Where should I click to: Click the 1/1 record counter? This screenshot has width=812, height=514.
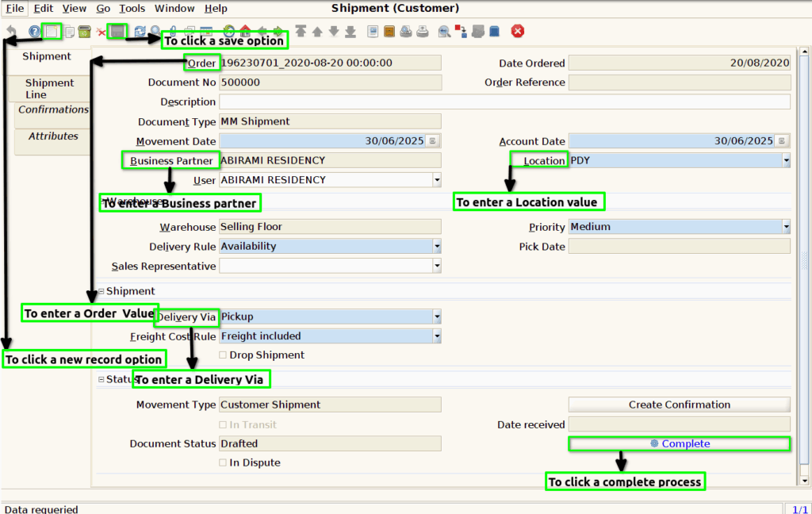point(800,509)
